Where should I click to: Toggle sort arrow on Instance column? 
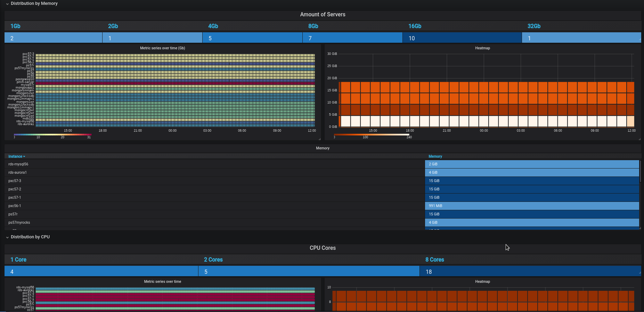[x=24, y=157]
